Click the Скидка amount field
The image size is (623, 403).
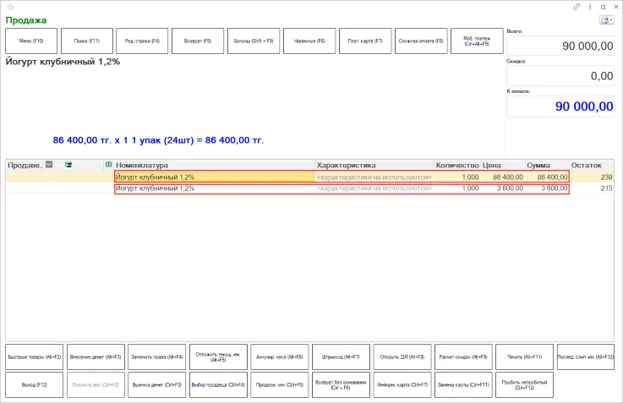pos(561,76)
